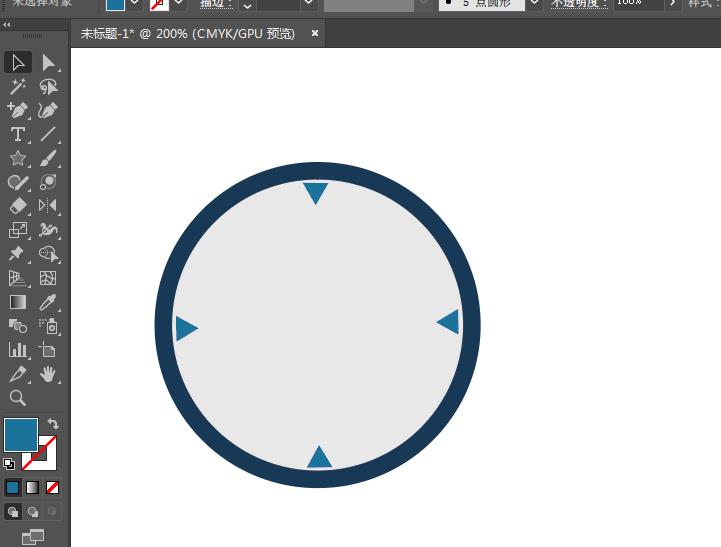
Task: Select the right blue triangle marker
Action: pos(450,321)
